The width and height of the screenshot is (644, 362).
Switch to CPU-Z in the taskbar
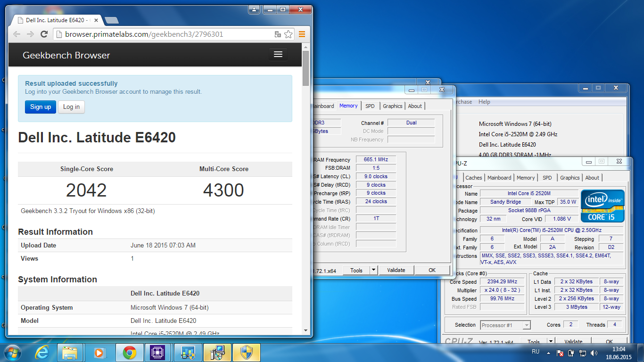click(158, 352)
